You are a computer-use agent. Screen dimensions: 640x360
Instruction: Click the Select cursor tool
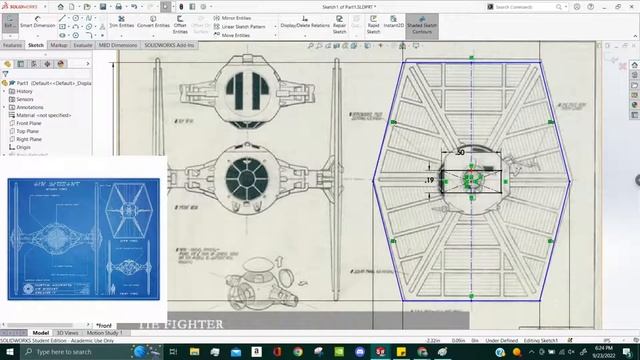(x=165, y=7)
